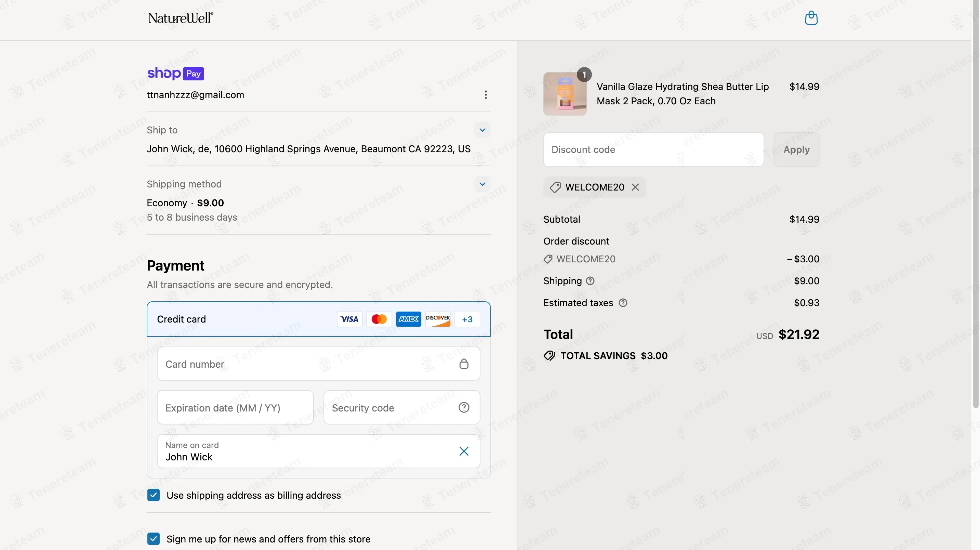Uncheck Sign me up for news and offers

pyautogui.click(x=153, y=539)
